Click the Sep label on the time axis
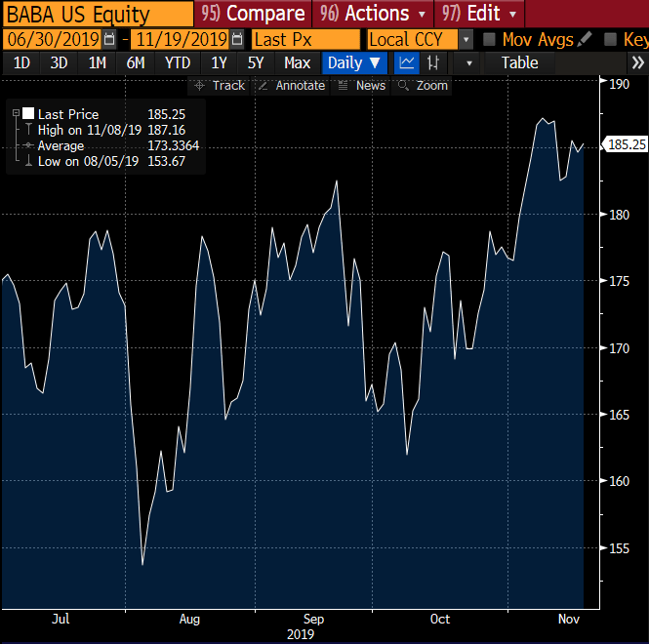The width and height of the screenshot is (649, 644). (x=313, y=620)
